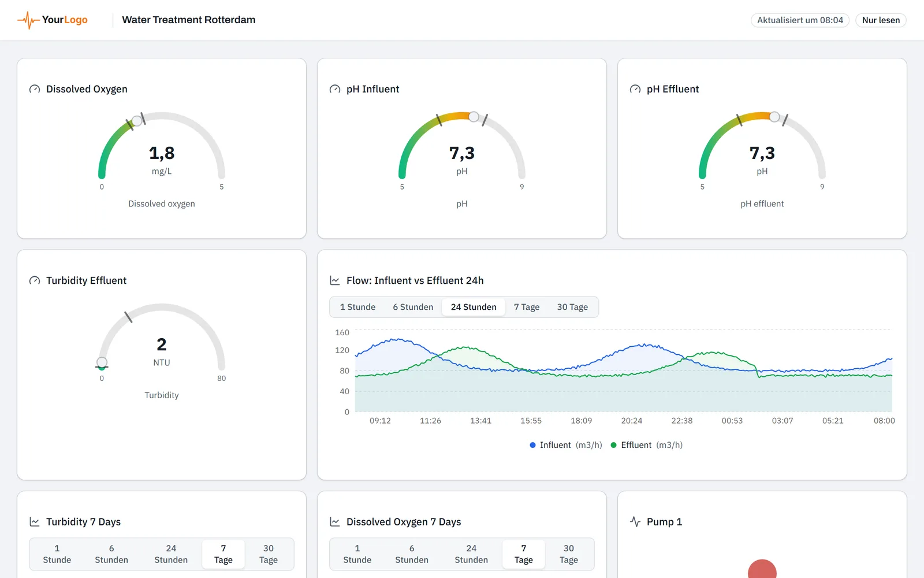Select 7 Tage in Flow chart
Image resolution: width=924 pixels, height=578 pixels.
pyautogui.click(x=527, y=307)
